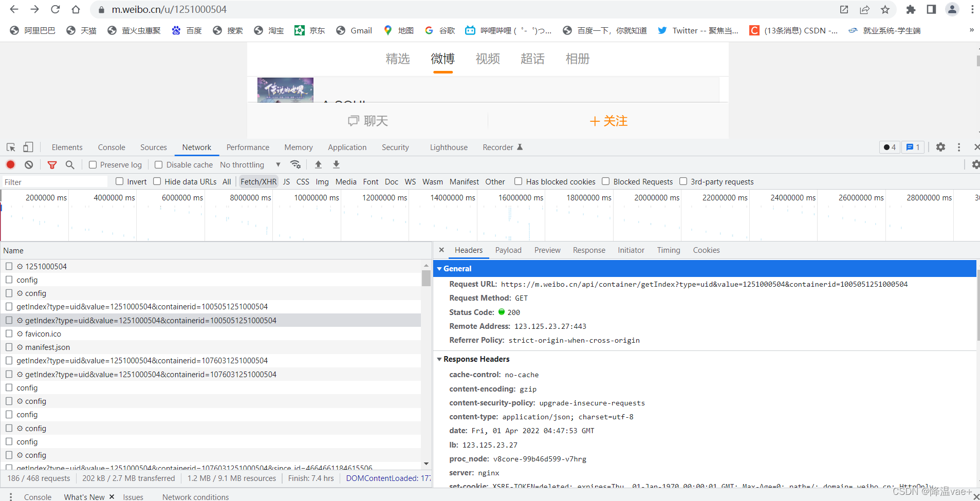The height and width of the screenshot is (501, 980).
Task: Check Has blocked cookies
Action: click(x=519, y=181)
